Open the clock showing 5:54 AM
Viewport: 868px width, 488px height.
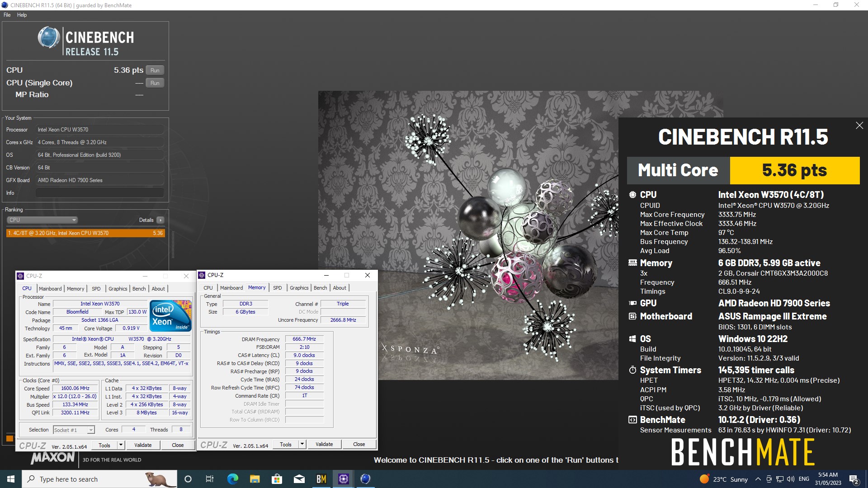(828, 479)
